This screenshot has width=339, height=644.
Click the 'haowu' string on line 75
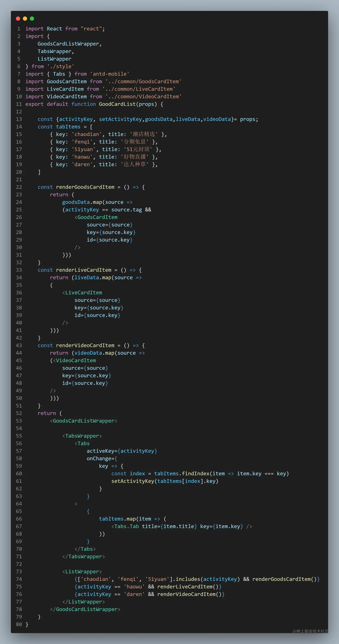click(134, 587)
